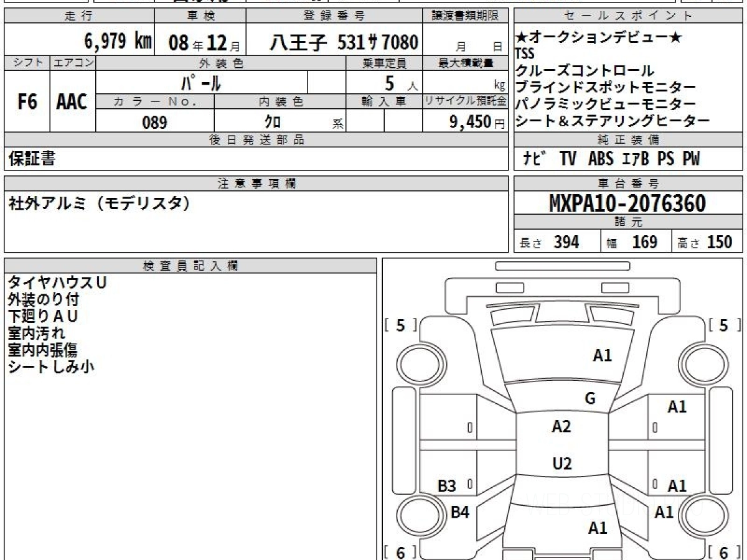
Task: Select chassis number MXPA10-2076360
Action: [627, 203]
